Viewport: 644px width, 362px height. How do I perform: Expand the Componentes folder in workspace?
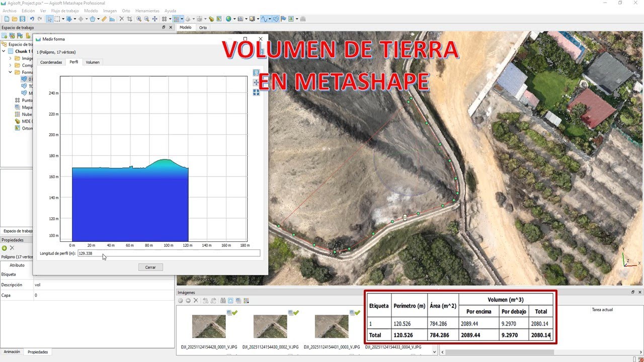[x=10, y=65]
